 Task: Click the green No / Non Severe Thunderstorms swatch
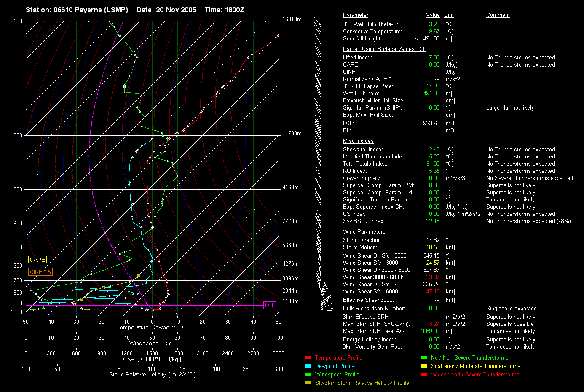(x=424, y=357)
